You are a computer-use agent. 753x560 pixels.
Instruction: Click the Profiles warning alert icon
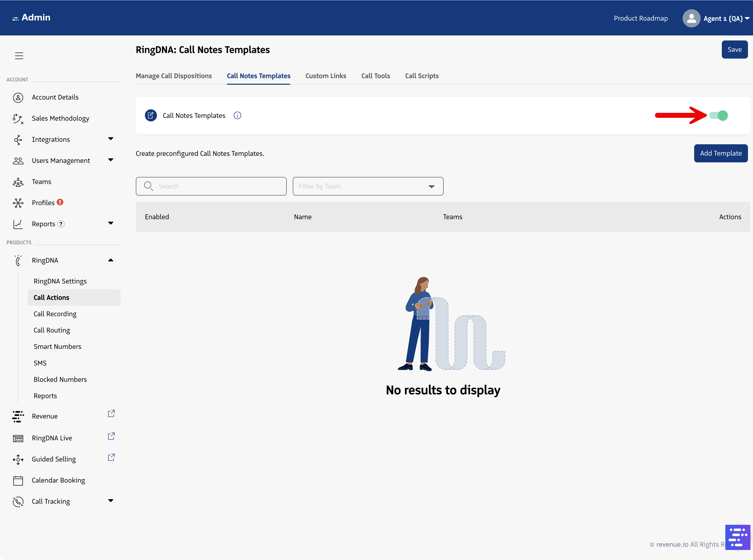coord(60,202)
